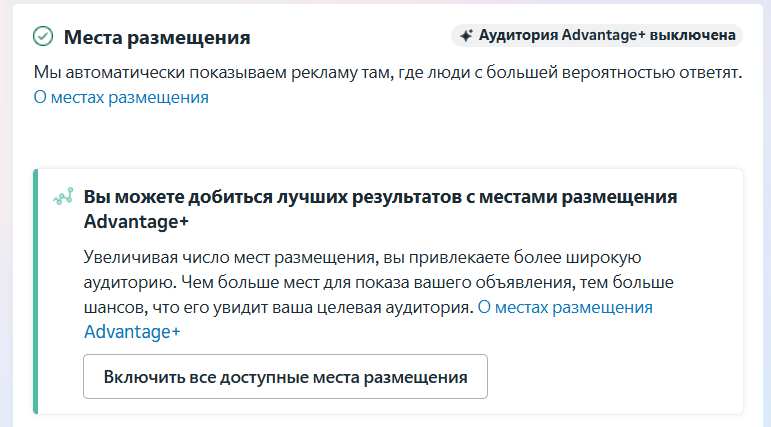The image size is (771, 427).
Task: Click the phrase более широкую in the card text
Action: (x=577, y=257)
